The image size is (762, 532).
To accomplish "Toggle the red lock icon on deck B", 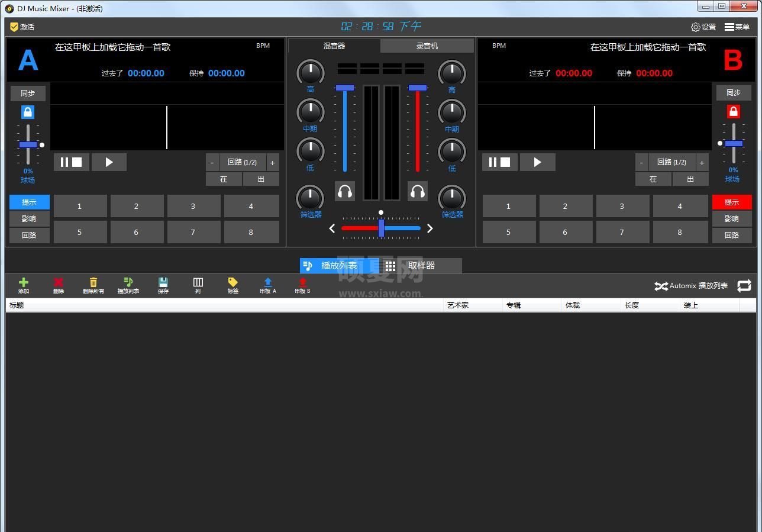I will point(734,112).
